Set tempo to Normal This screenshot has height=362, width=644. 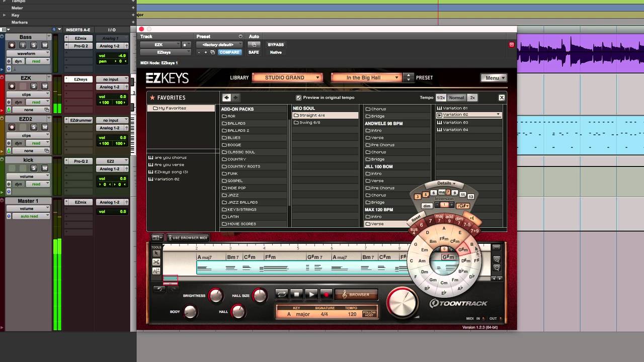pos(456,98)
